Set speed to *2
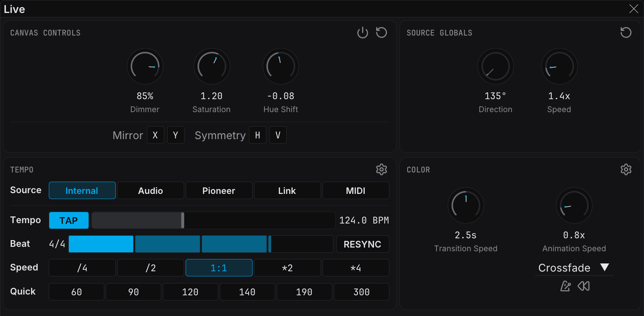The image size is (644, 316). [287, 268]
